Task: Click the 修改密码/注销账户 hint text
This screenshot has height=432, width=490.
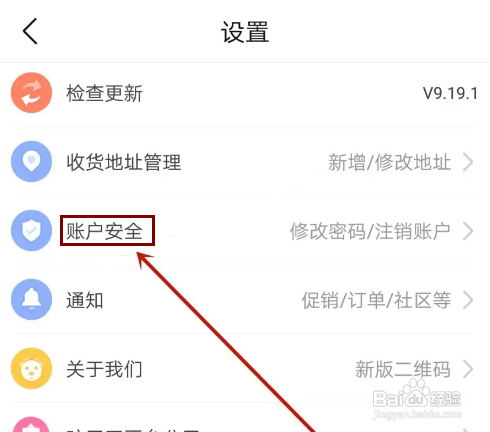Action: [x=370, y=231]
